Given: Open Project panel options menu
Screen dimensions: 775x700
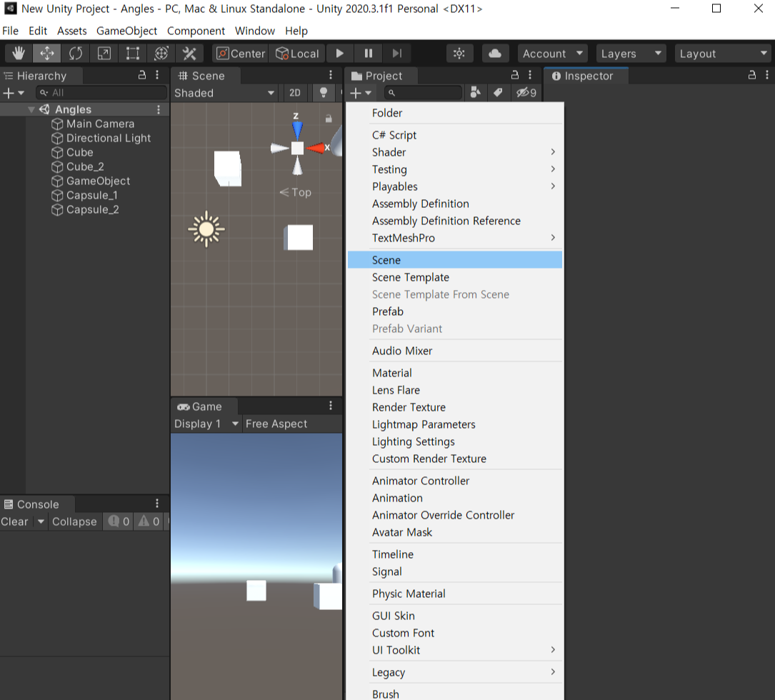Looking at the screenshot, I should tap(530, 75).
